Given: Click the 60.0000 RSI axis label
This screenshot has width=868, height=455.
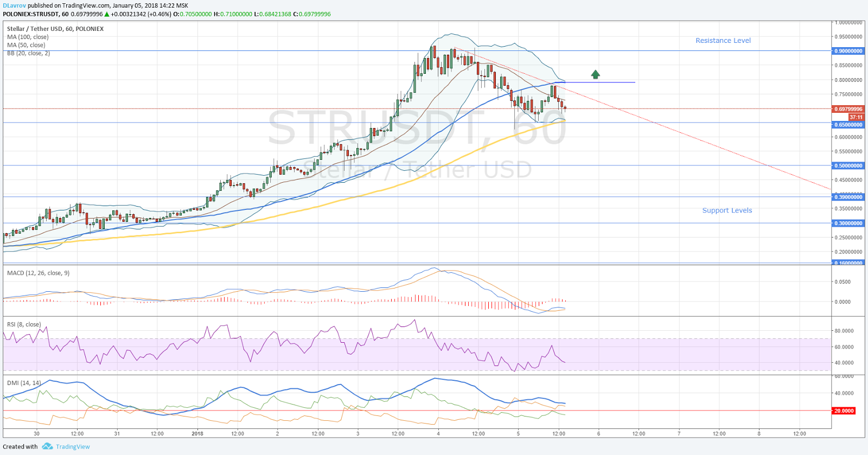Looking at the screenshot, I should 844,347.
